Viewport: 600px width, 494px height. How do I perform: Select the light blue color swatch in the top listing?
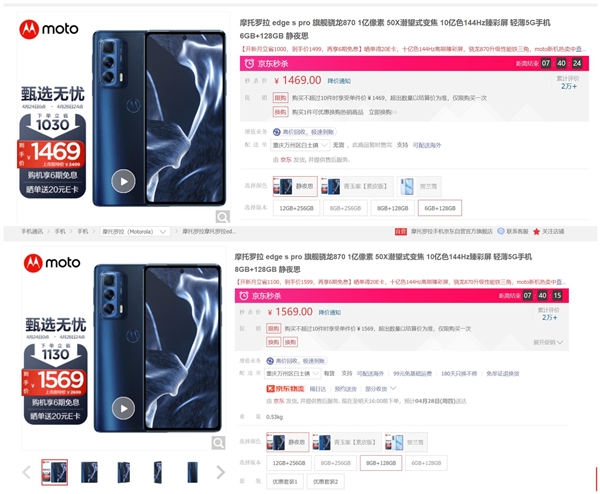click(x=419, y=186)
